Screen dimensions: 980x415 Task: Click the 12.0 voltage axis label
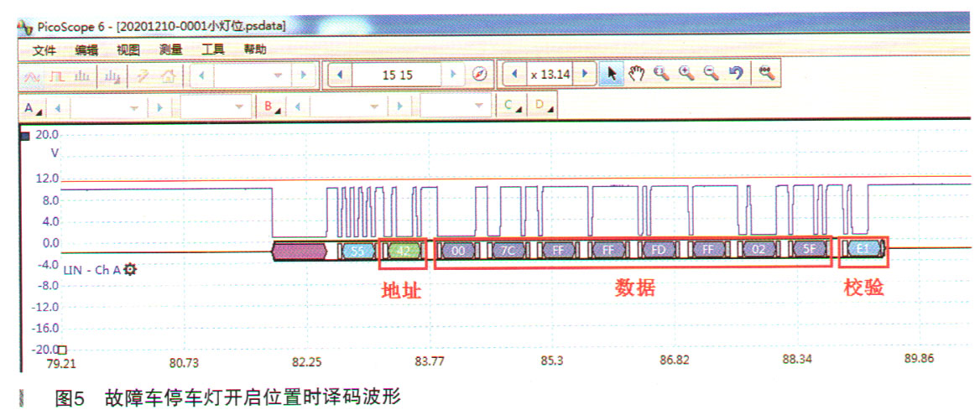coord(48,179)
